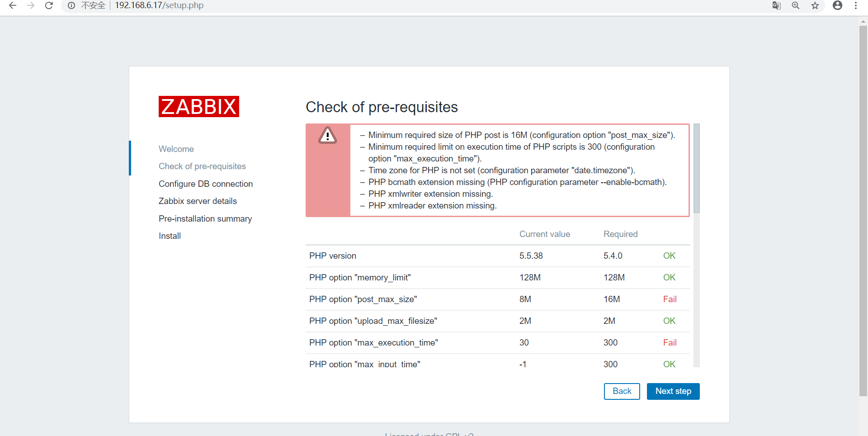Select the Welcome setup step
The height and width of the screenshot is (436, 868).
point(176,149)
